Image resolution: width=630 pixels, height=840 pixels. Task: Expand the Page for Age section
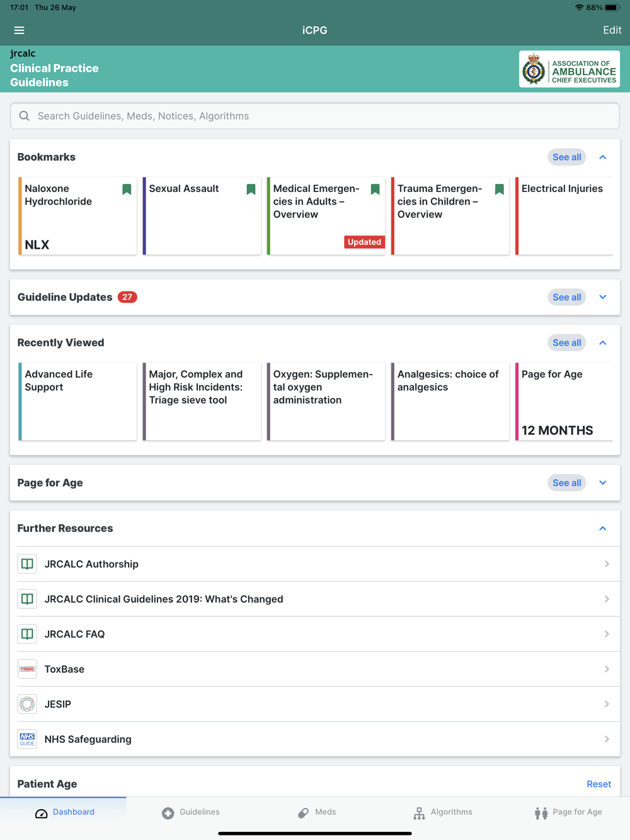click(x=603, y=483)
